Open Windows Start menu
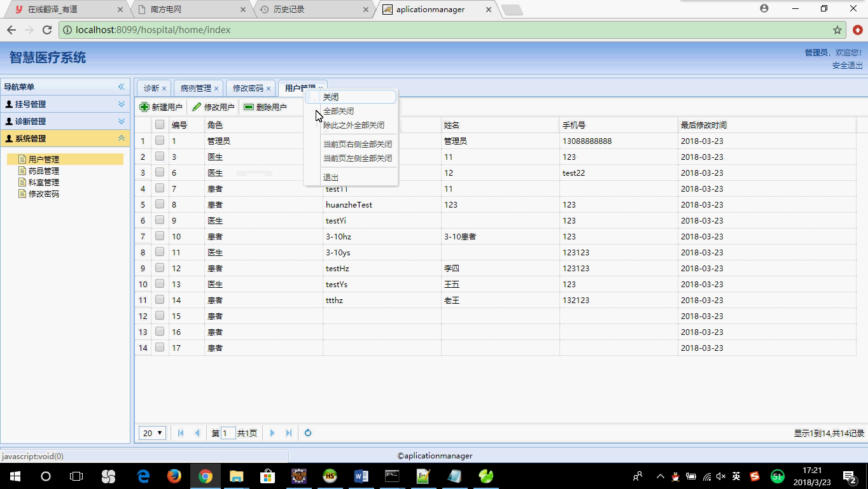Screen dimensions: 868x489 pos(14,476)
